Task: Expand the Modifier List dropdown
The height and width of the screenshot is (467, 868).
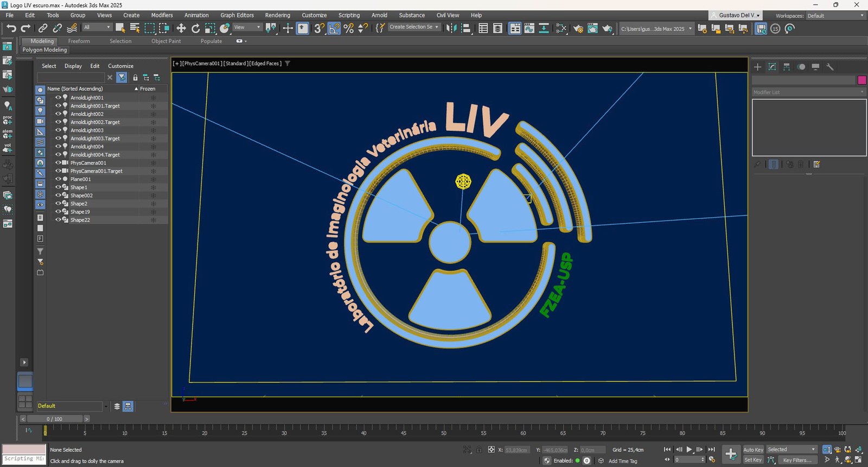Action: tap(809, 92)
